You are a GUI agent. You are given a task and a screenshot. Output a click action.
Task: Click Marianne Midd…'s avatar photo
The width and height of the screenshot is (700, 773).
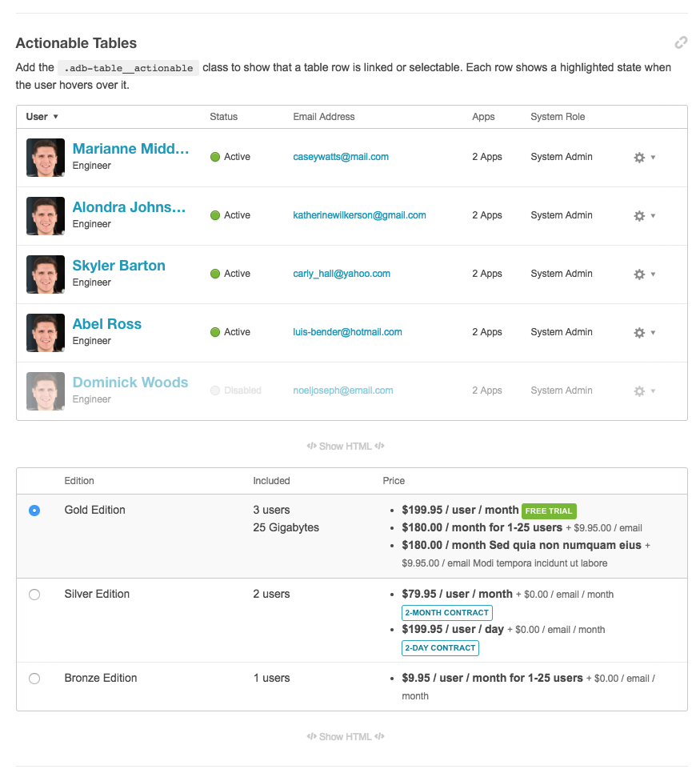[x=45, y=158]
